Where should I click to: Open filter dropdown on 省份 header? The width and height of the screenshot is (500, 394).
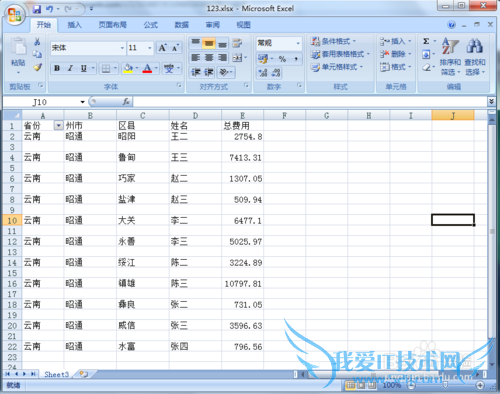[58, 126]
